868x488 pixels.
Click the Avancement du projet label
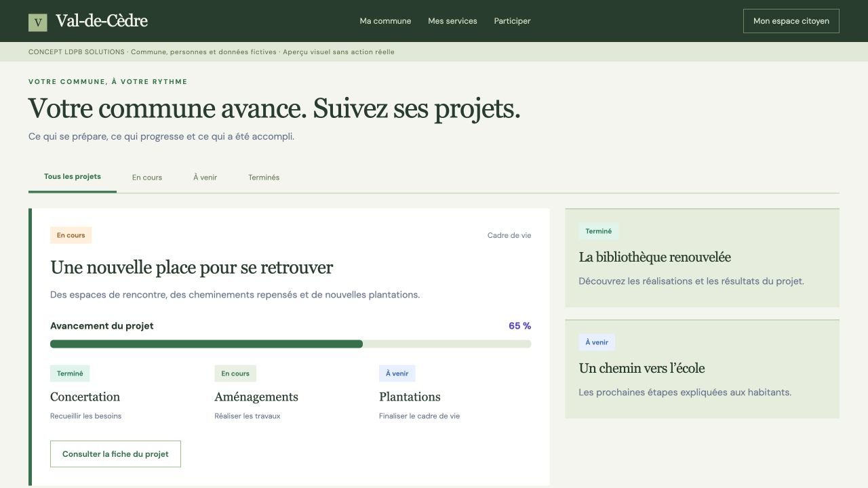click(x=102, y=326)
